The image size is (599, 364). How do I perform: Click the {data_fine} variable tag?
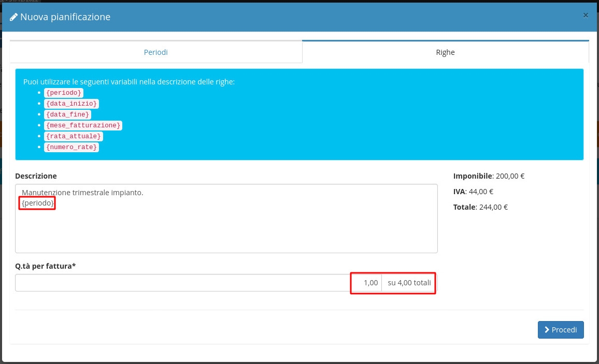pos(67,114)
